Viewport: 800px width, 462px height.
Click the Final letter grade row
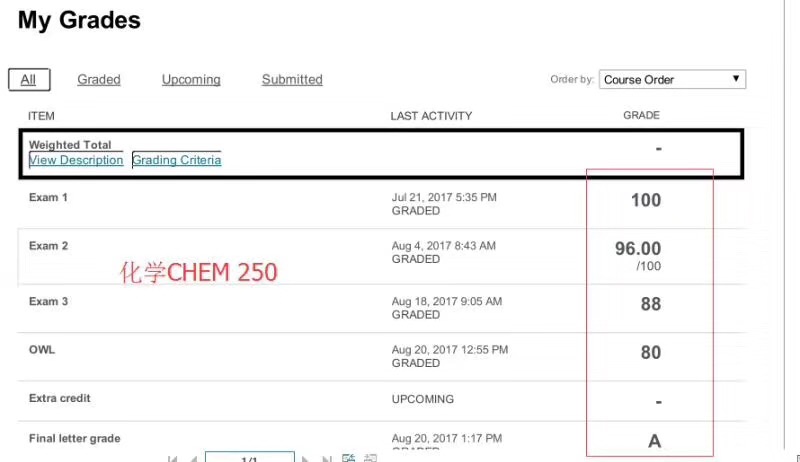[382, 440]
